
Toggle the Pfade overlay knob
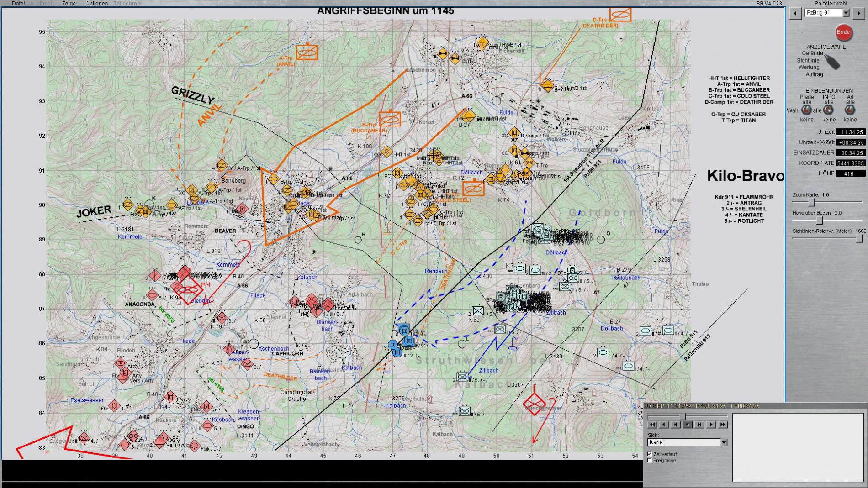click(x=807, y=110)
